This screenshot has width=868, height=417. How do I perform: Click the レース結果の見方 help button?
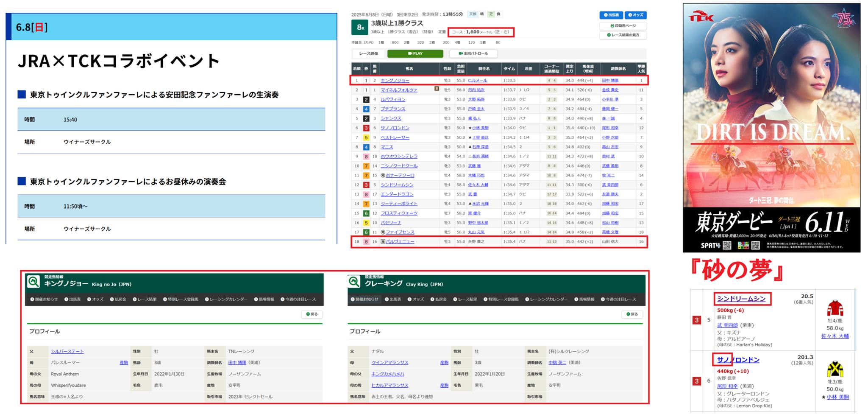point(623,35)
